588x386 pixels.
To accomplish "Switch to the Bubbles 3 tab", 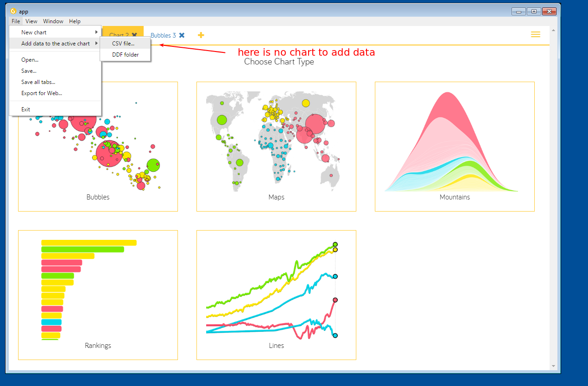I will coord(164,35).
